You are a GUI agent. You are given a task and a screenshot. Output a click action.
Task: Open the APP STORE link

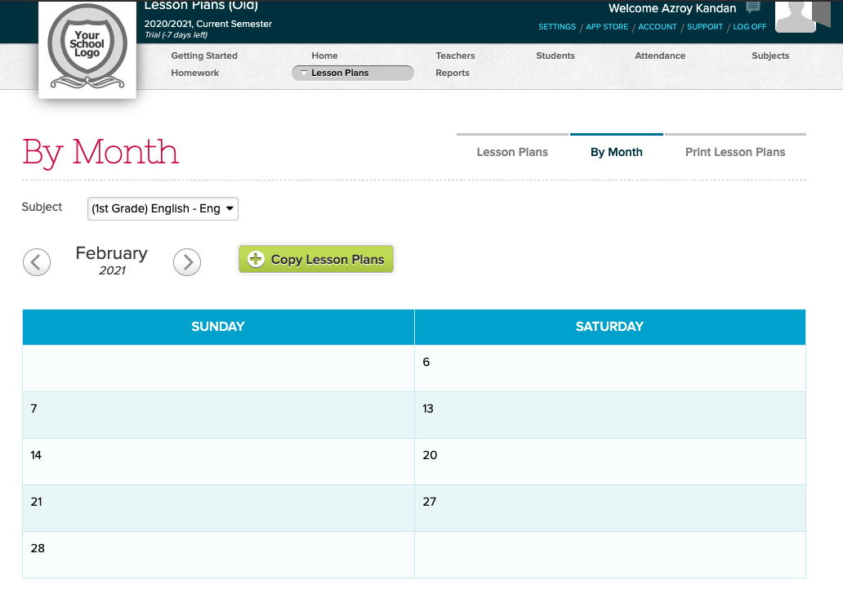(x=607, y=26)
